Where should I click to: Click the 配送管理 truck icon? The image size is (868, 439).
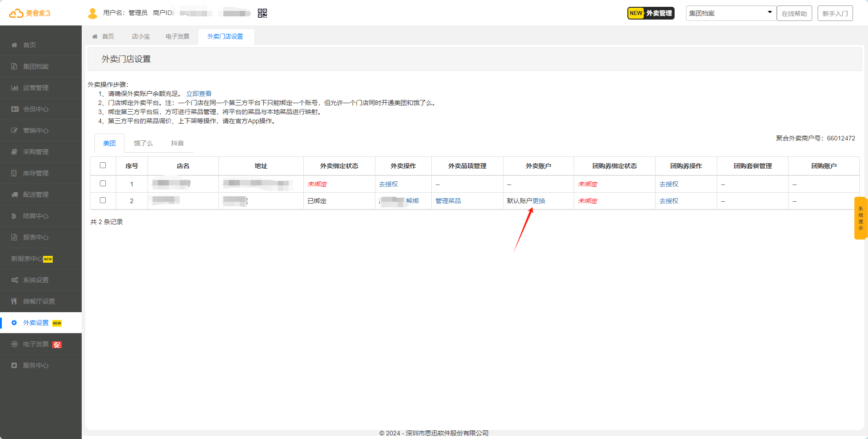click(15, 195)
